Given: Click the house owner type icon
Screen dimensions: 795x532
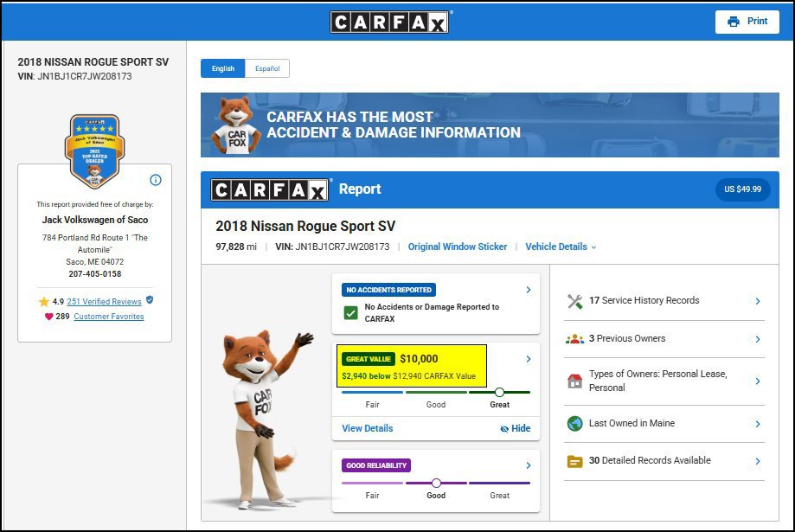Looking at the screenshot, I should tap(575, 381).
